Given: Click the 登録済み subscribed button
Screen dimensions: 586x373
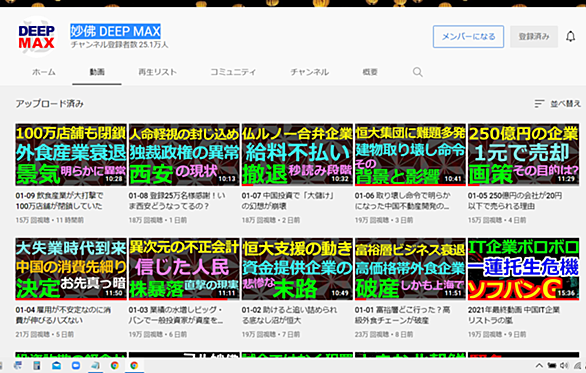Looking at the screenshot, I should click(x=534, y=37).
